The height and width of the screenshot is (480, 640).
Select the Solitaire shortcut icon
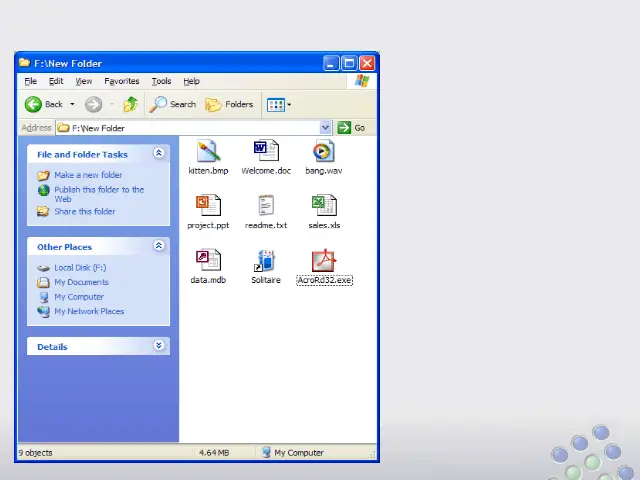266,261
